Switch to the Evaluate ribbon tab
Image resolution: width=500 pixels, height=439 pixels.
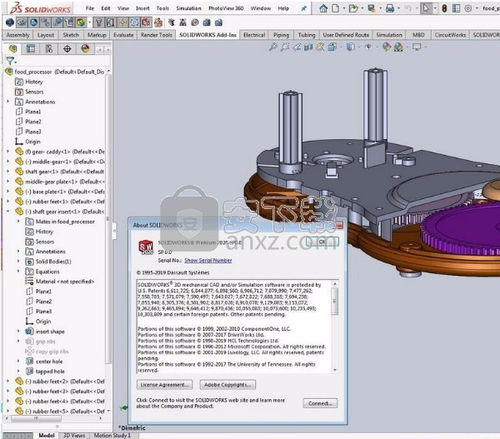(x=123, y=35)
